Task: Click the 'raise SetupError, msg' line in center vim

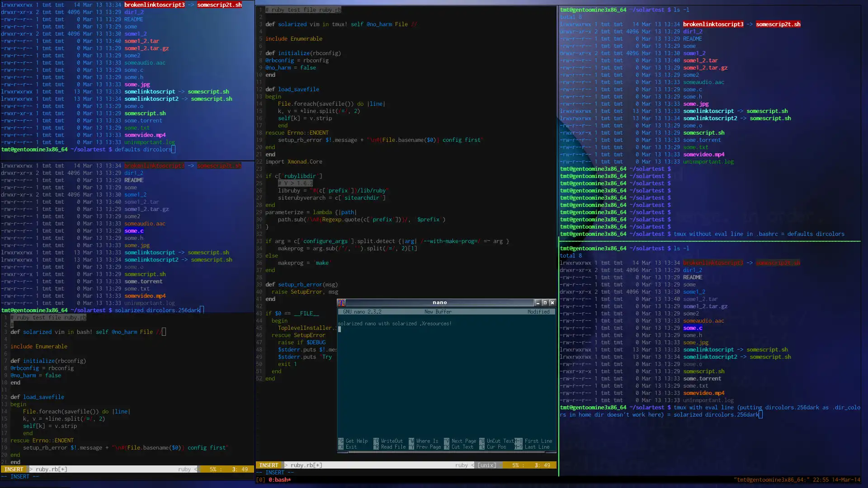Action: click(x=305, y=292)
